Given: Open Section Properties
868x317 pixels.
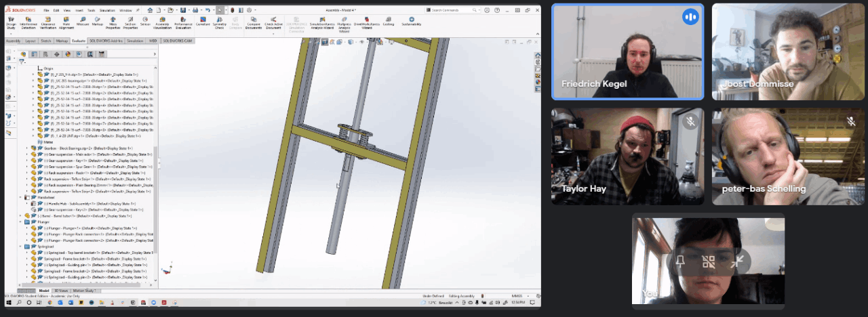Looking at the screenshot, I should (130, 24).
